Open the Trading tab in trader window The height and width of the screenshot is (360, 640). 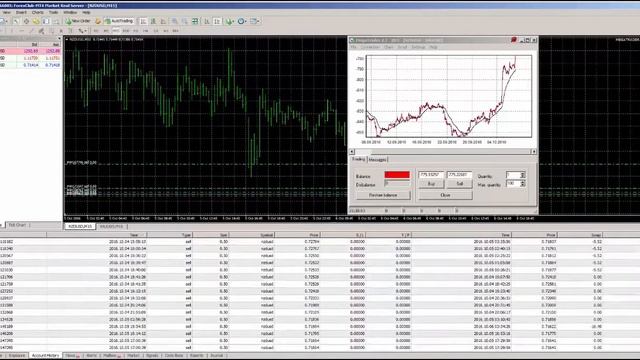[x=358, y=159]
